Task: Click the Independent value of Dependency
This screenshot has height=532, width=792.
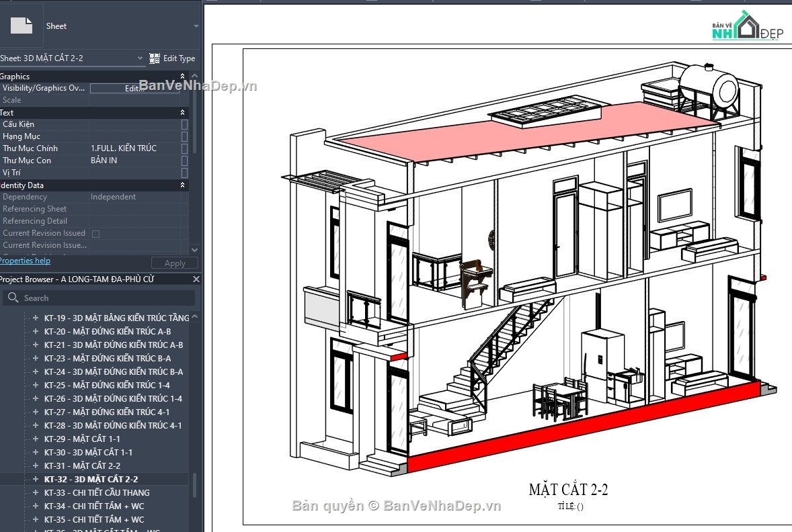Action: (113, 197)
